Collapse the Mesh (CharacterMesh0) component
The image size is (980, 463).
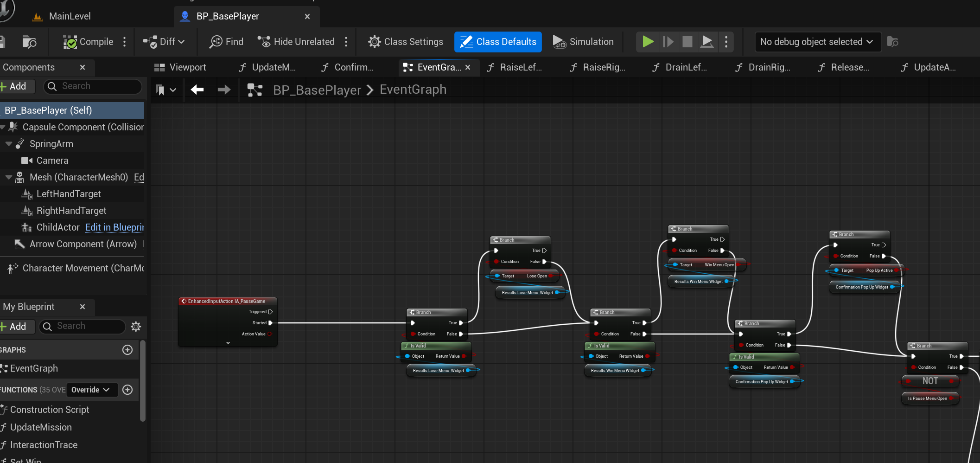[x=8, y=177]
